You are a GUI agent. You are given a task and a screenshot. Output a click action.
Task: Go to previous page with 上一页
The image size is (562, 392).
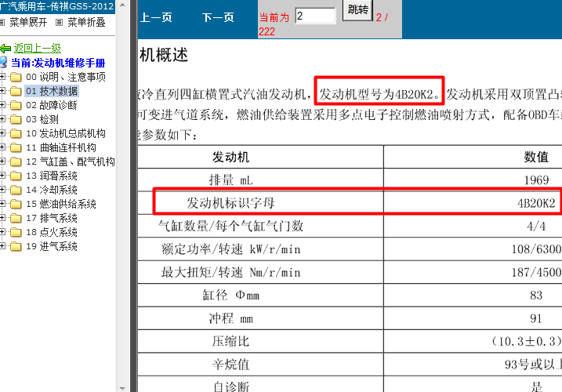click(156, 17)
